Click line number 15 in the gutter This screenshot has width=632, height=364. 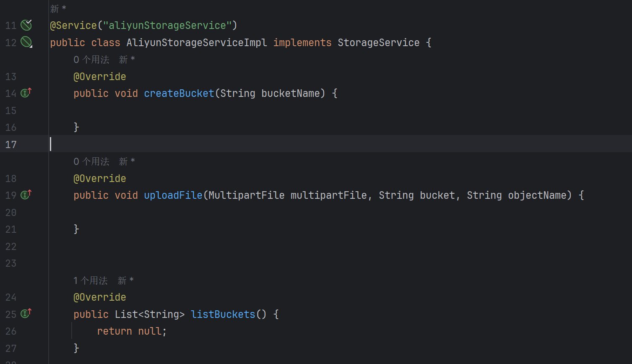tap(11, 111)
